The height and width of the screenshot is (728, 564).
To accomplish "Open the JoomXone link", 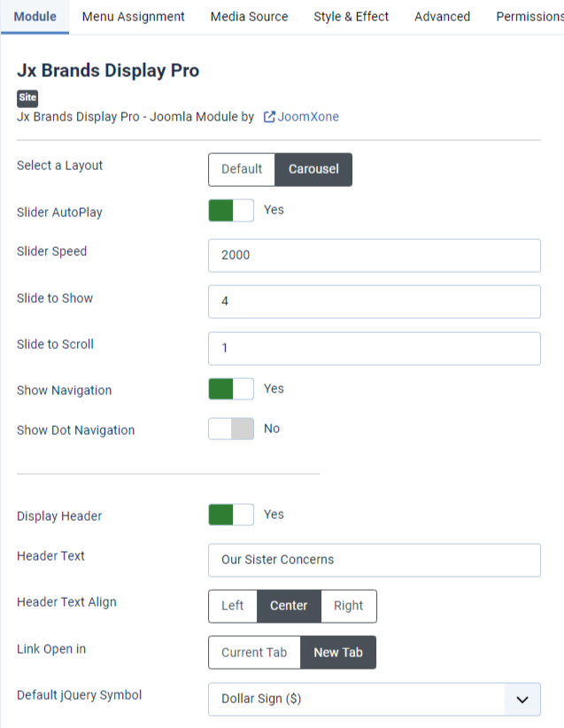I will [x=308, y=117].
